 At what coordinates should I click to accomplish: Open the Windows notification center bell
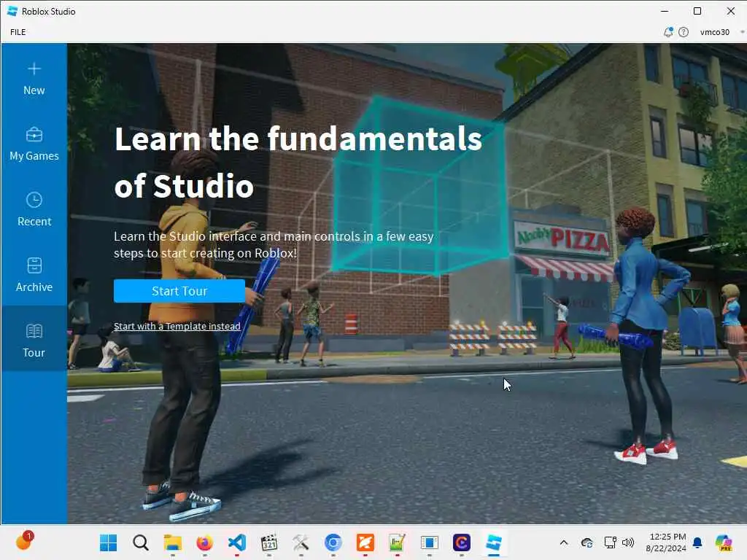697,542
